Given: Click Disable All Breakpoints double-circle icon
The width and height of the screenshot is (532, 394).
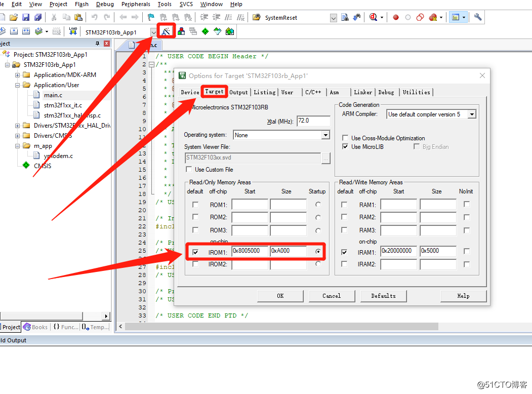Looking at the screenshot, I should [420, 17].
